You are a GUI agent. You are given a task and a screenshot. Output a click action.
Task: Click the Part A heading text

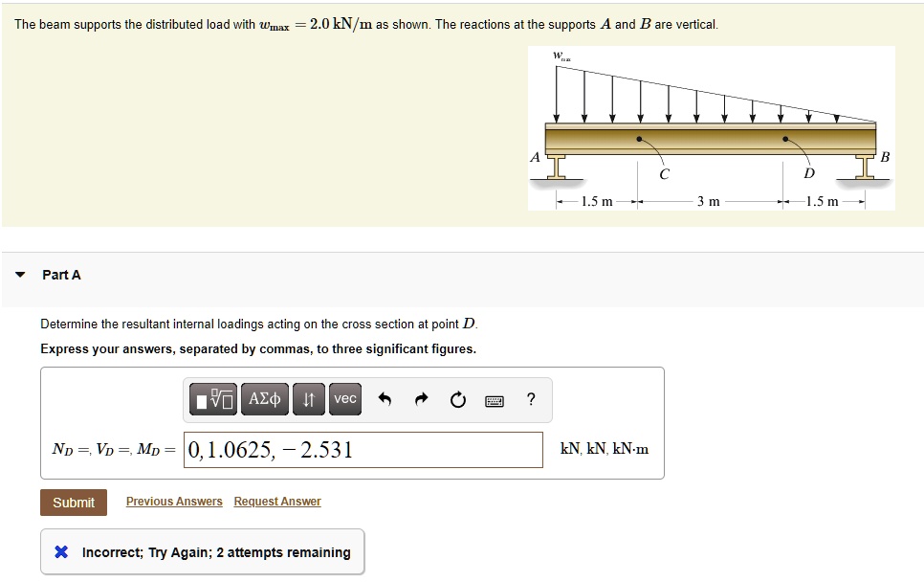[60, 275]
